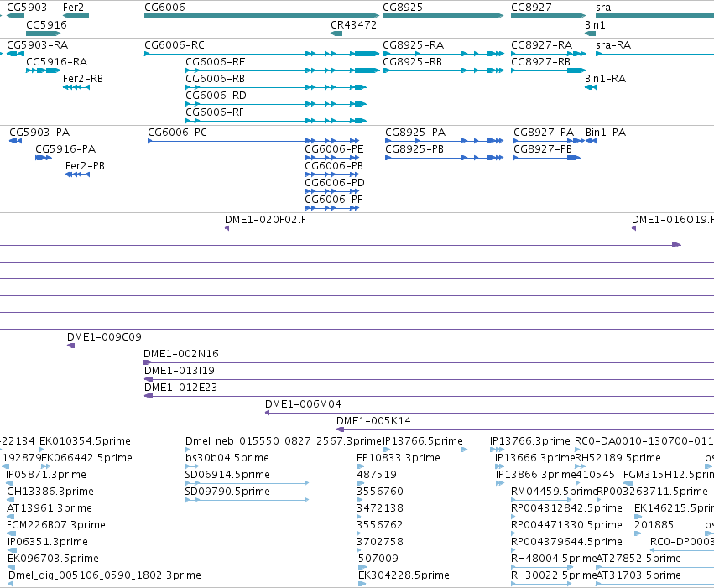Select Dmel_dig_005106_0590_1802.3prime EST label
This screenshot has width=714, height=588.
pos(105,575)
